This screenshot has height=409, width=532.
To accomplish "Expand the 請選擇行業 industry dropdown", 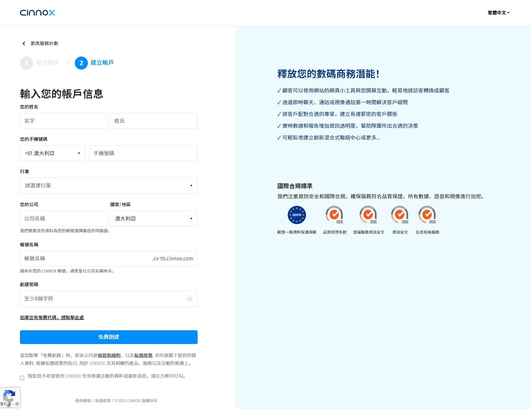I will point(109,186).
